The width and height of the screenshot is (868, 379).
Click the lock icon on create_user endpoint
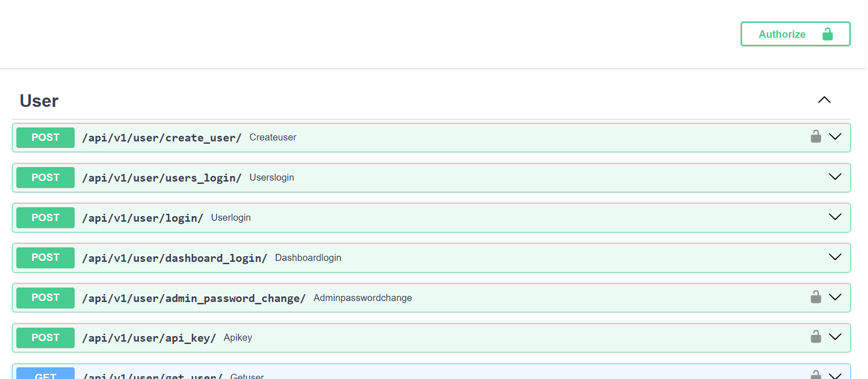coord(816,137)
